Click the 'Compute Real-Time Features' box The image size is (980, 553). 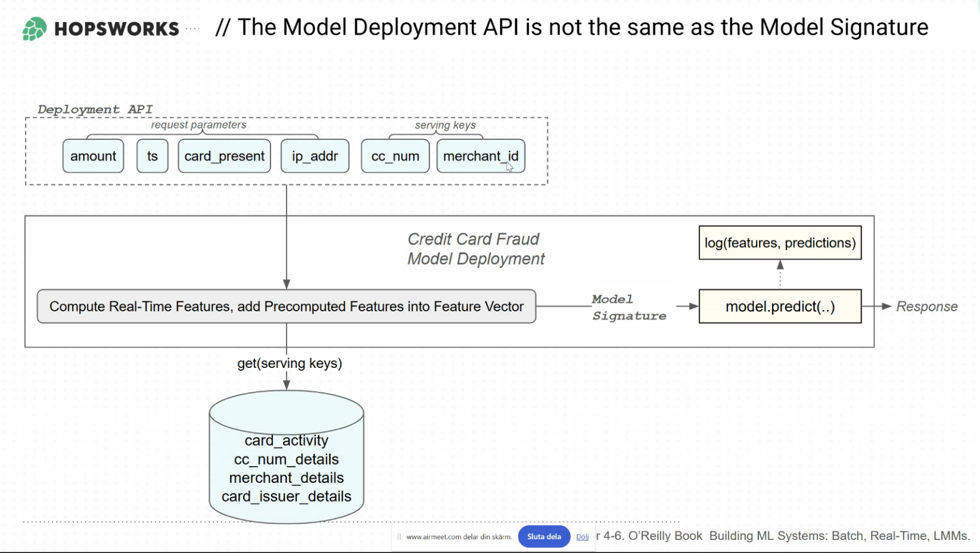286,307
